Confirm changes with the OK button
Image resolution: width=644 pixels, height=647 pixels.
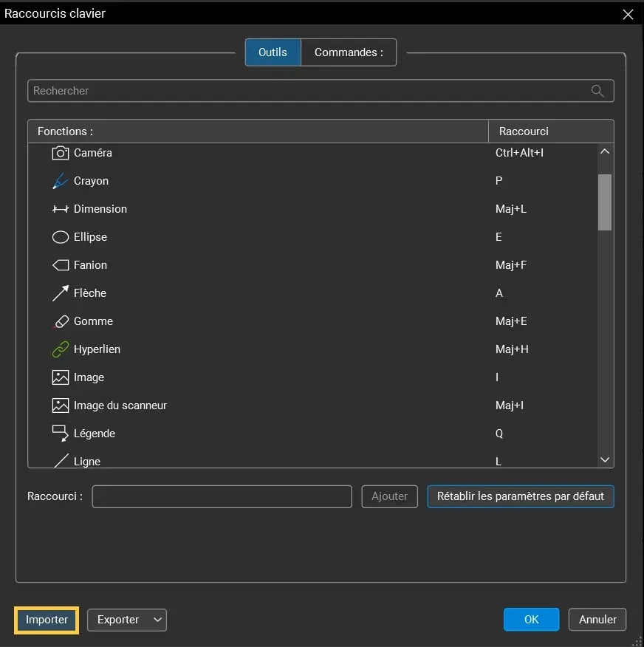click(x=531, y=619)
